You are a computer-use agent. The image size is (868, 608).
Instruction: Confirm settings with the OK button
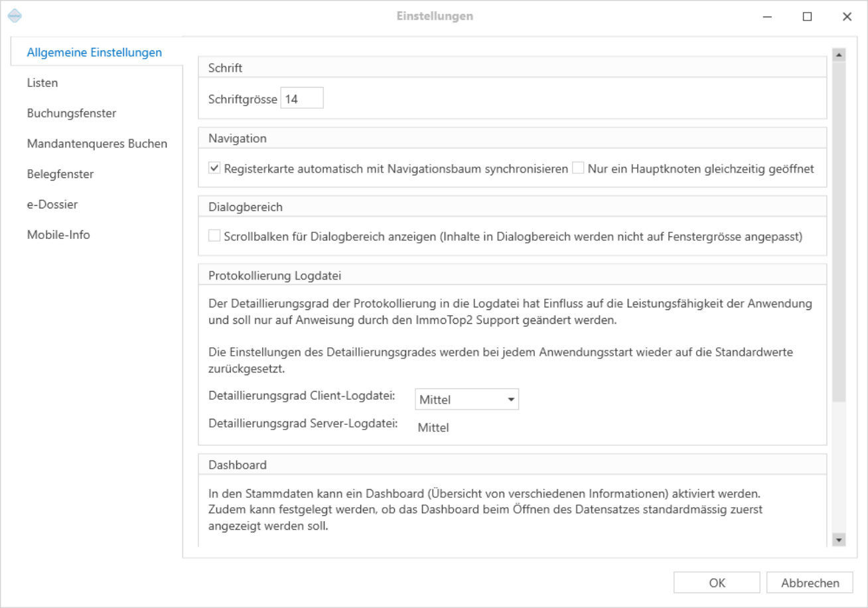coord(717,583)
